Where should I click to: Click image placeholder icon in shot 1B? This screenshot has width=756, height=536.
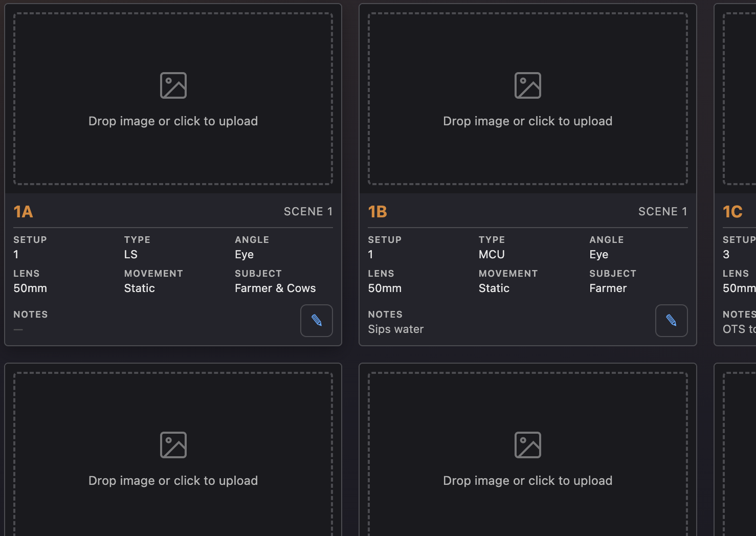[x=528, y=85]
